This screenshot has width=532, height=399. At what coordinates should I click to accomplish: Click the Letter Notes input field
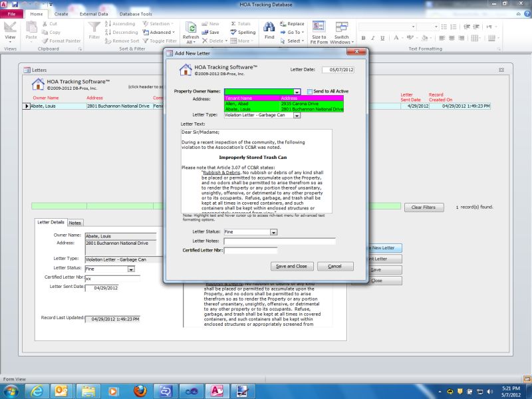point(279,241)
